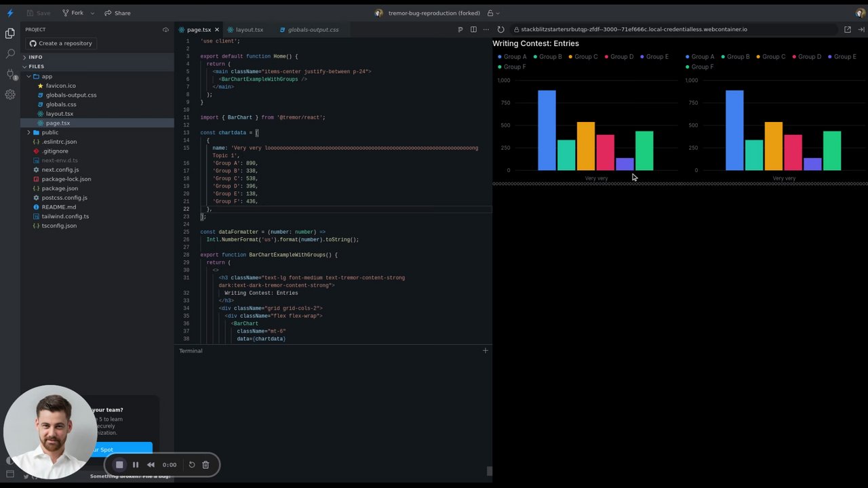Open the Fork dropdown arrow
Screen dimensions: 868x488
pos(92,13)
